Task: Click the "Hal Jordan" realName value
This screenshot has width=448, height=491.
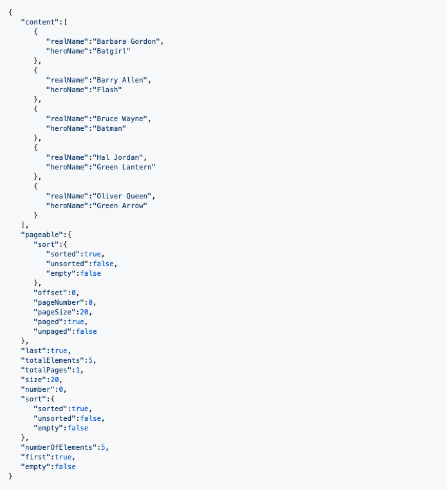Action: click(118, 157)
